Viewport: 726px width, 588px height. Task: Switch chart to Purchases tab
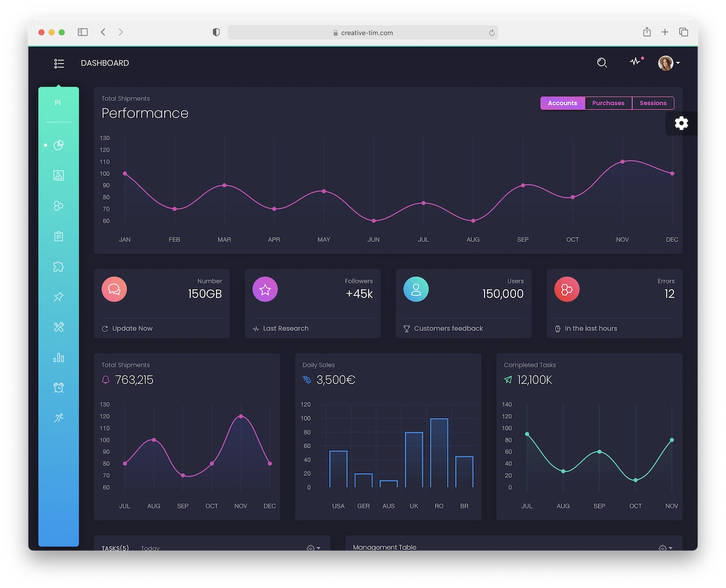pos(608,103)
